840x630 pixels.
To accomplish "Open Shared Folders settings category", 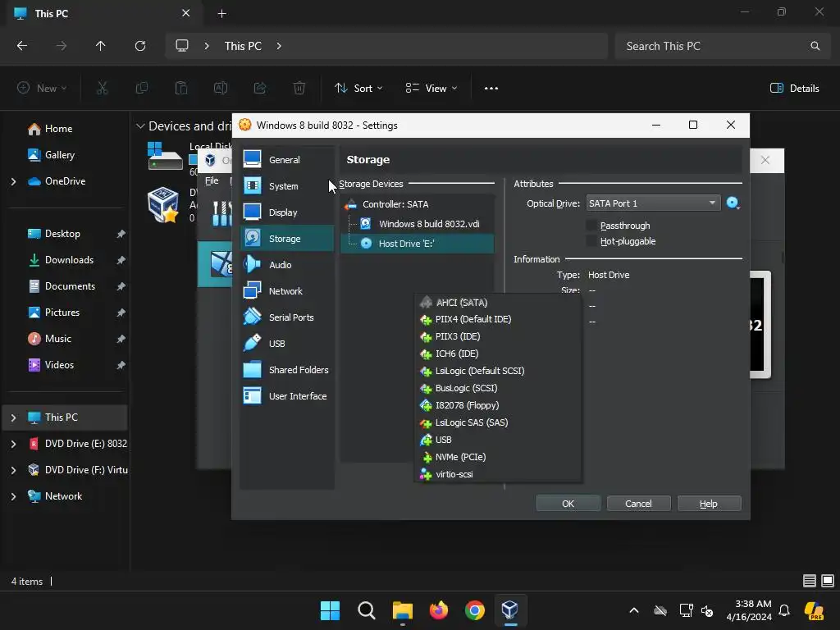I will pyautogui.click(x=286, y=370).
